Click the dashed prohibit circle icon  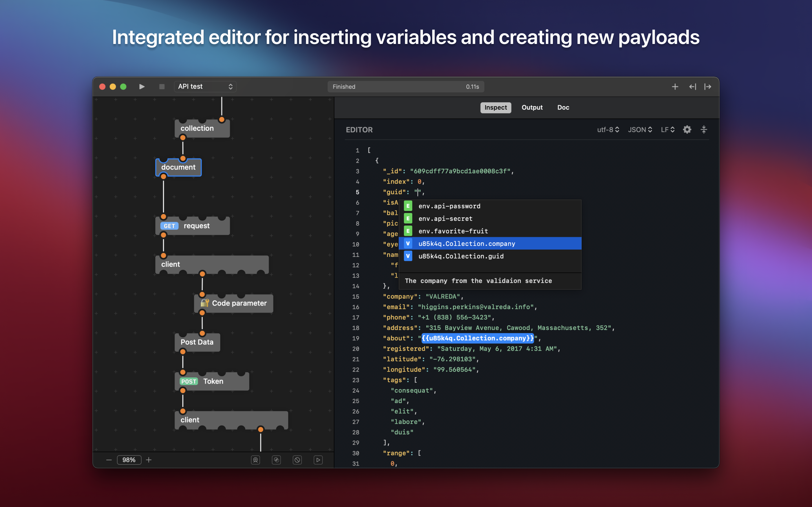(297, 460)
